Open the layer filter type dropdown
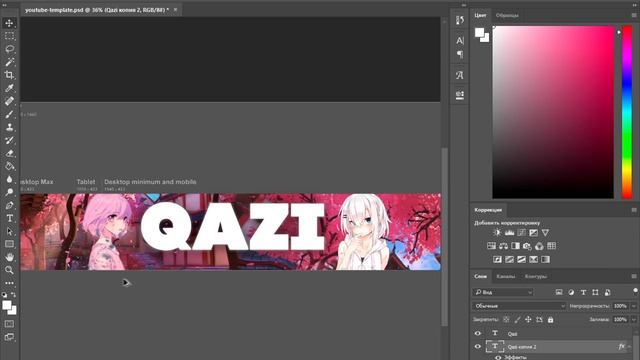The width and height of the screenshot is (640, 360). pyautogui.click(x=503, y=292)
